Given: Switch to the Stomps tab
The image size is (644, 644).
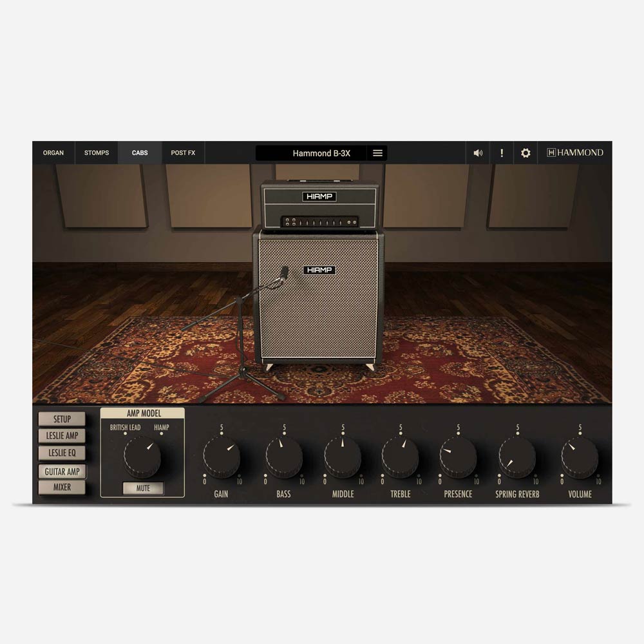Looking at the screenshot, I should pyautogui.click(x=97, y=153).
